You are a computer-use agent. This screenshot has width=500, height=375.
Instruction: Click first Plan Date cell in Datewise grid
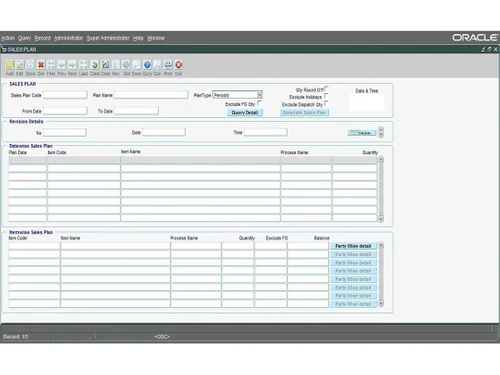28,160
